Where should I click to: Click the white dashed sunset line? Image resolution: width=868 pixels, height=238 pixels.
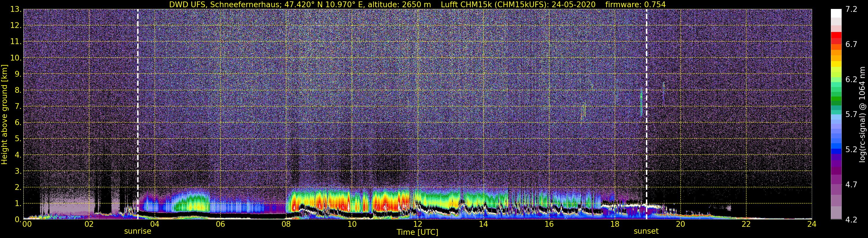tap(646, 114)
